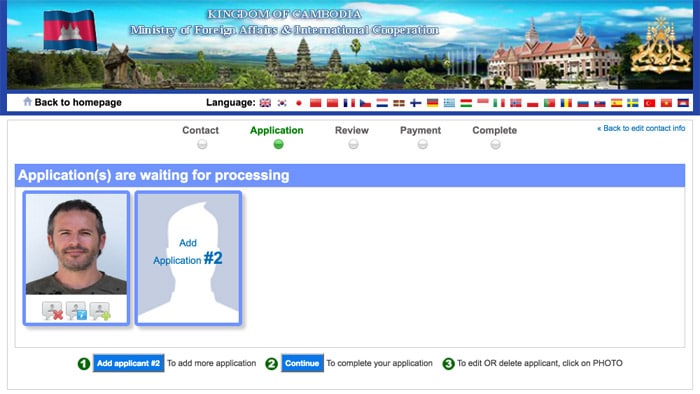Click the 'Language:' label
The height and width of the screenshot is (394, 700).
click(231, 103)
